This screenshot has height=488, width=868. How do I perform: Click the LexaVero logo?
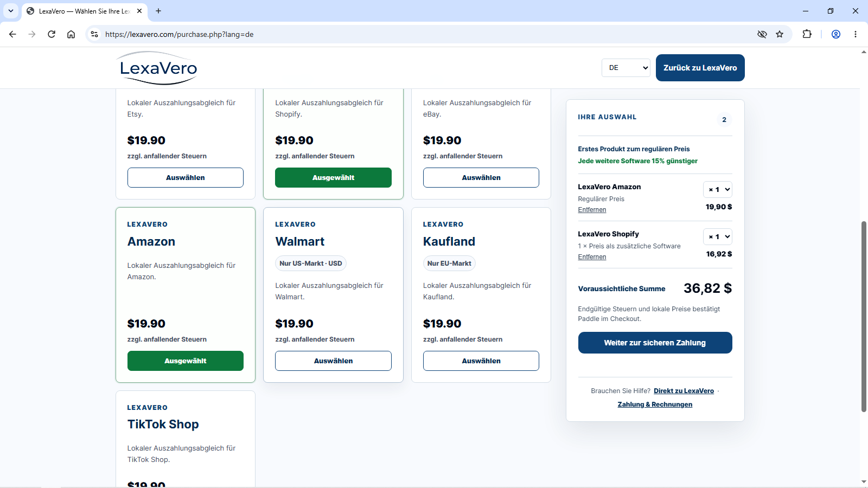click(158, 68)
